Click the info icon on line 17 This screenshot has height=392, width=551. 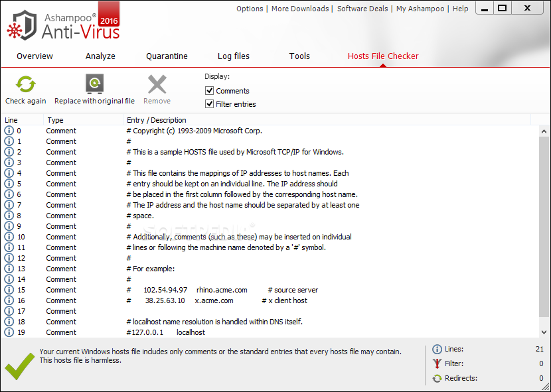tap(9, 311)
